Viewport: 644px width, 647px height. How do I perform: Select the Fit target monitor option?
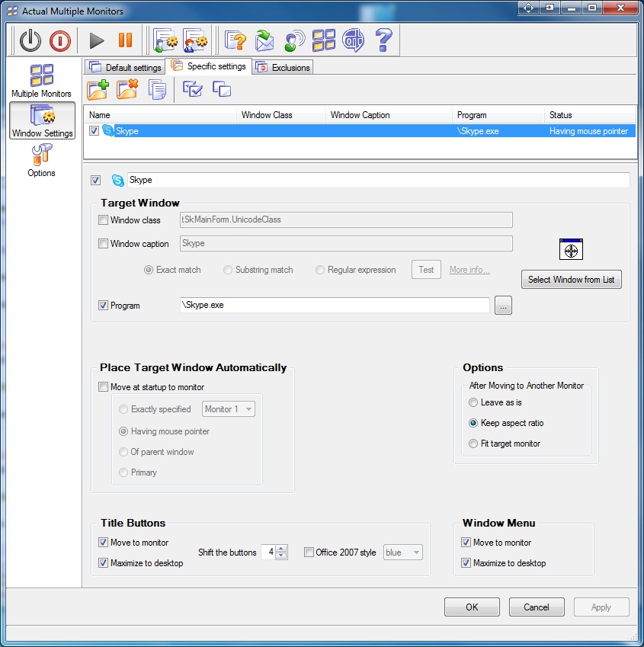point(473,444)
